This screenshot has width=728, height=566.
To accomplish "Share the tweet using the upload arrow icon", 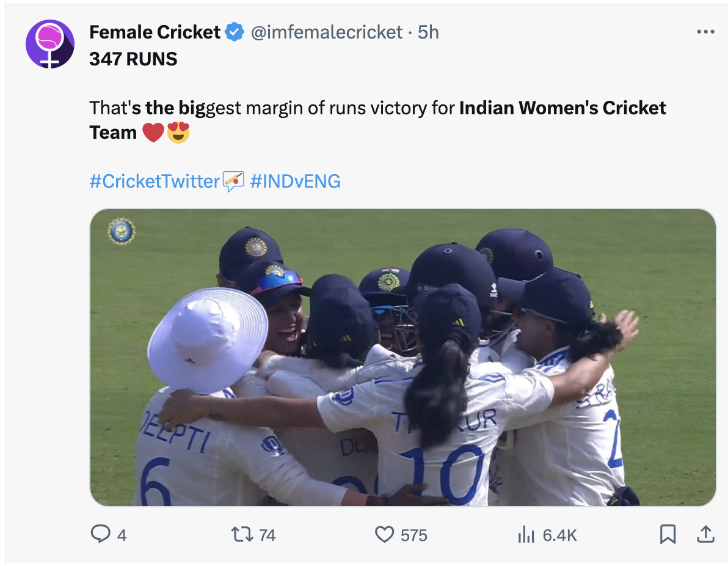I will [x=705, y=534].
